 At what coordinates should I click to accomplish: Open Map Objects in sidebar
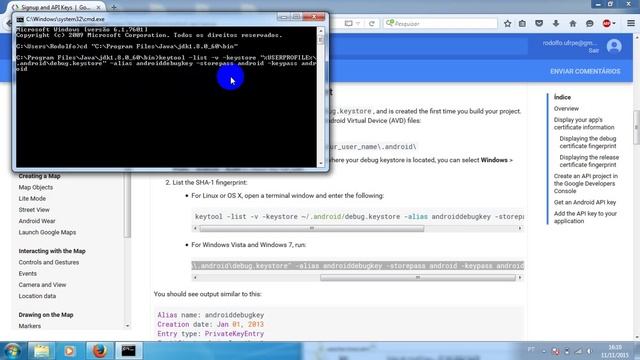coord(36,187)
